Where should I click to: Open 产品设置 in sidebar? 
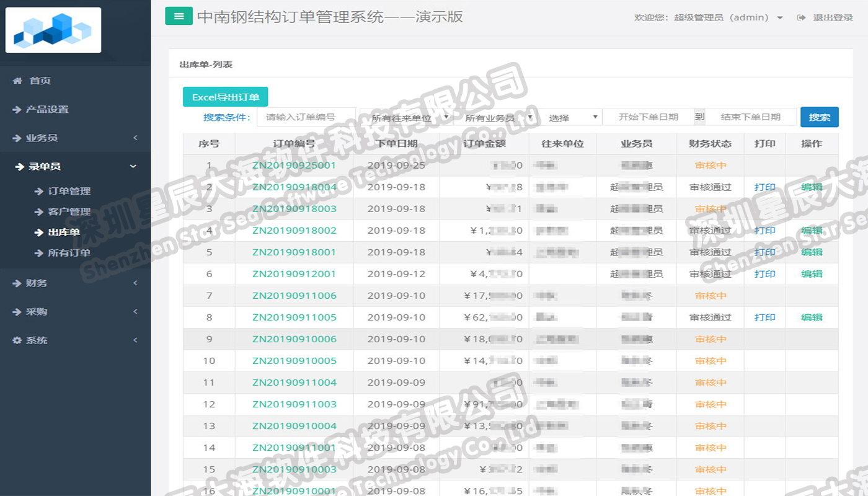coord(47,109)
